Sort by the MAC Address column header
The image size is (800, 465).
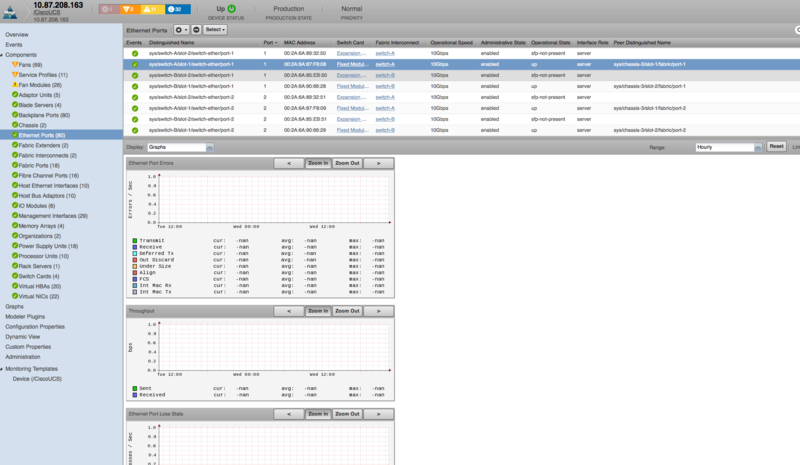(x=299, y=43)
